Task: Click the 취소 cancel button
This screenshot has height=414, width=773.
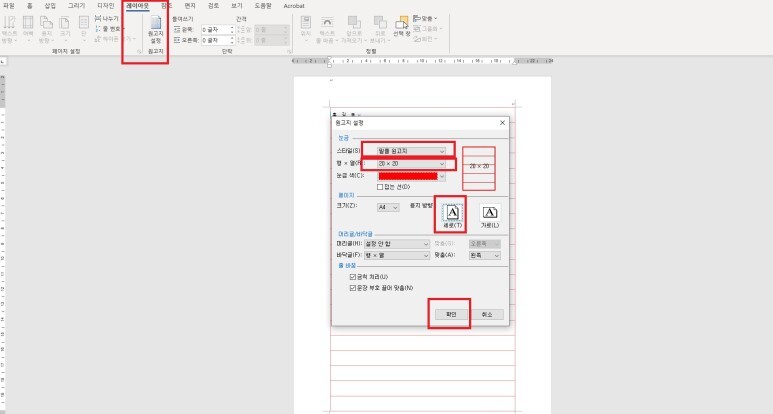Action: pos(487,314)
